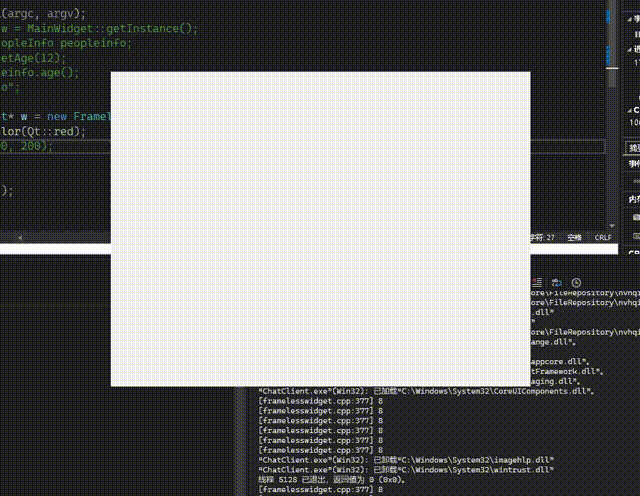Click the output line ending 'appcore.dll'
The width and height of the screenshot is (640, 496).
click(x=560, y=362)
